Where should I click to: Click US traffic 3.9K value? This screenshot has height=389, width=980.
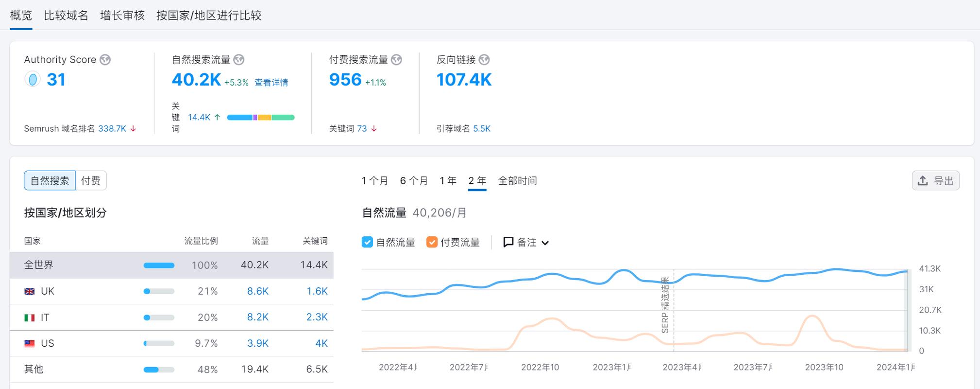[258, 343]
